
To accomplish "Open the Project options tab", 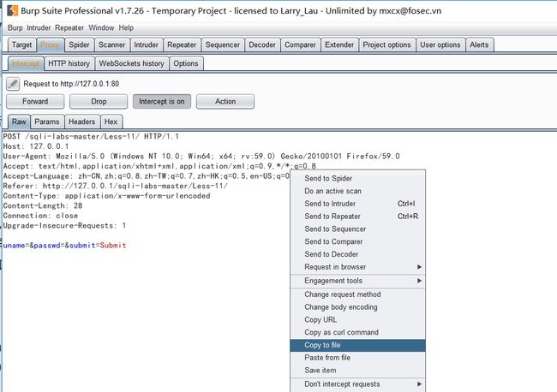I will click(386, 45).
